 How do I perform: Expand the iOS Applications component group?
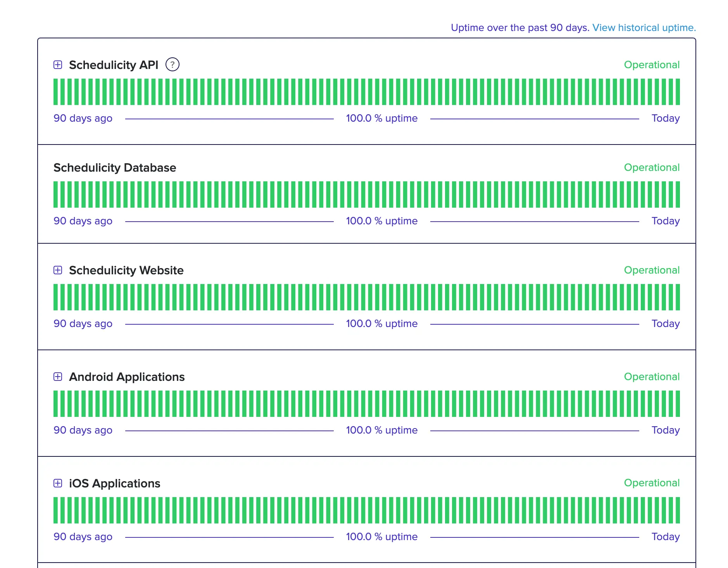pos(58,483)
